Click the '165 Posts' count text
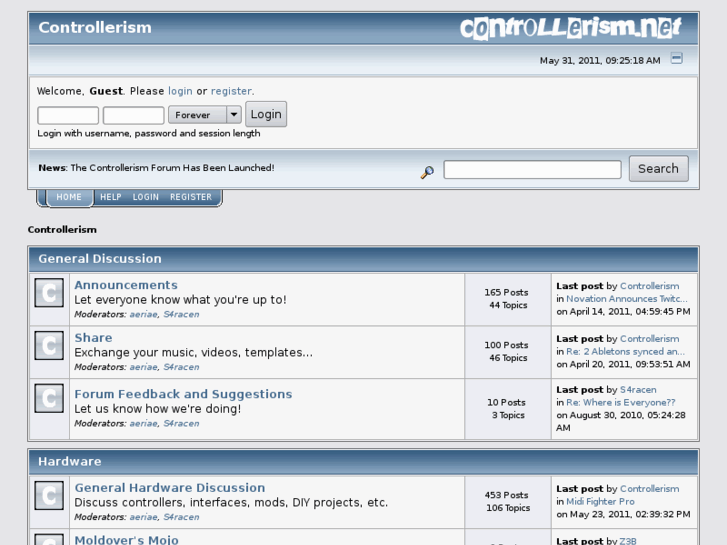Screen dimensions: 727x545 point(506,293)
